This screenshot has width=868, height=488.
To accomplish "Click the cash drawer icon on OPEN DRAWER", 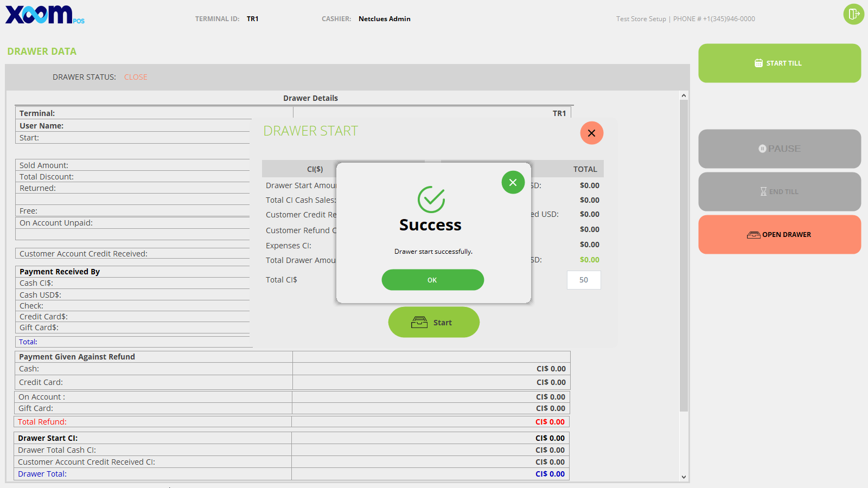I will click(754, 235).
